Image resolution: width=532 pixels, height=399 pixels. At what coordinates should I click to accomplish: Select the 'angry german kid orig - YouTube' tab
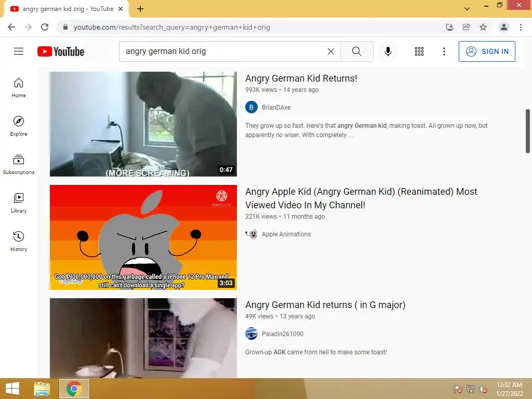pyautogui.click(x=66, y=9)
